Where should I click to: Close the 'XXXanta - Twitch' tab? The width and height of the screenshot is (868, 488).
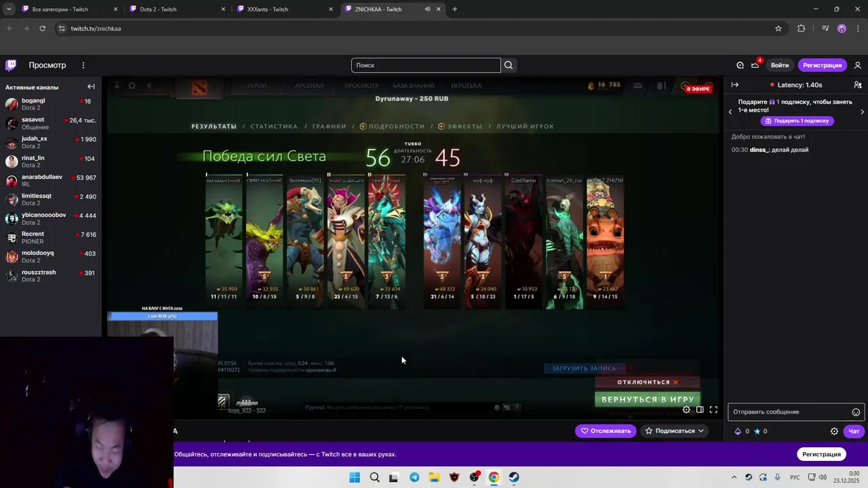pyautogui.click(x=331, y=9)
